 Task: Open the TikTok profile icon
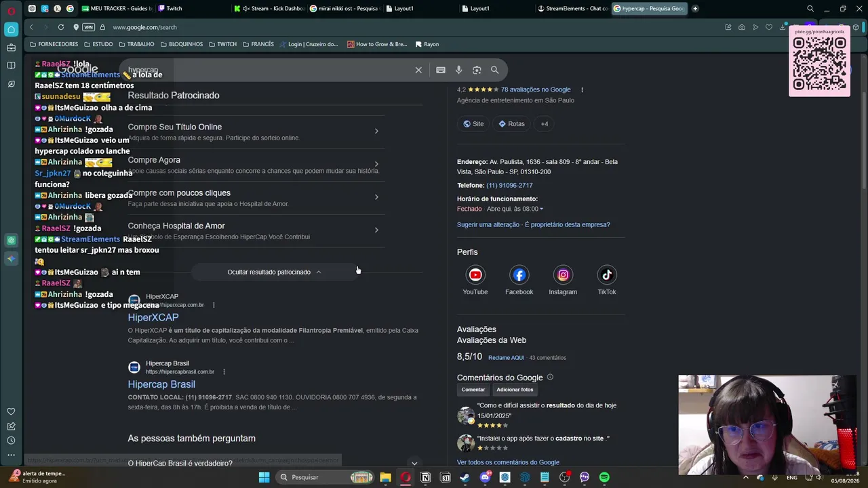point(607,274)
